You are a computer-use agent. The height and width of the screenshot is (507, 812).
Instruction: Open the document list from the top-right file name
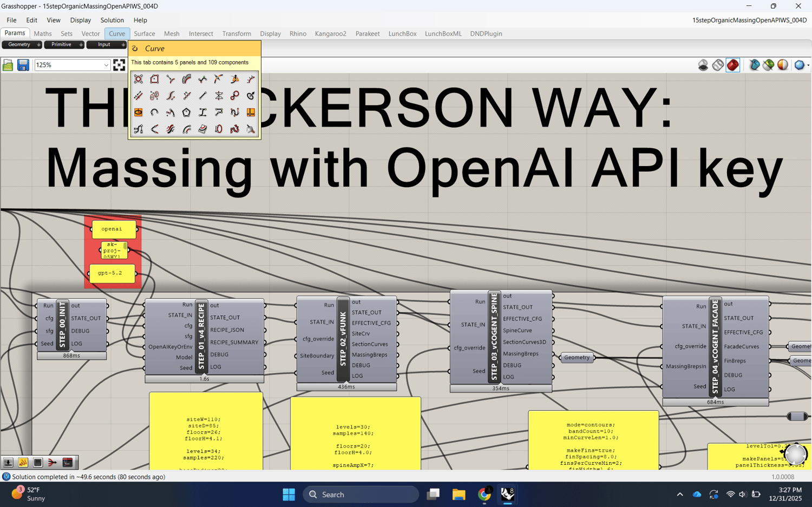[749, 20]
